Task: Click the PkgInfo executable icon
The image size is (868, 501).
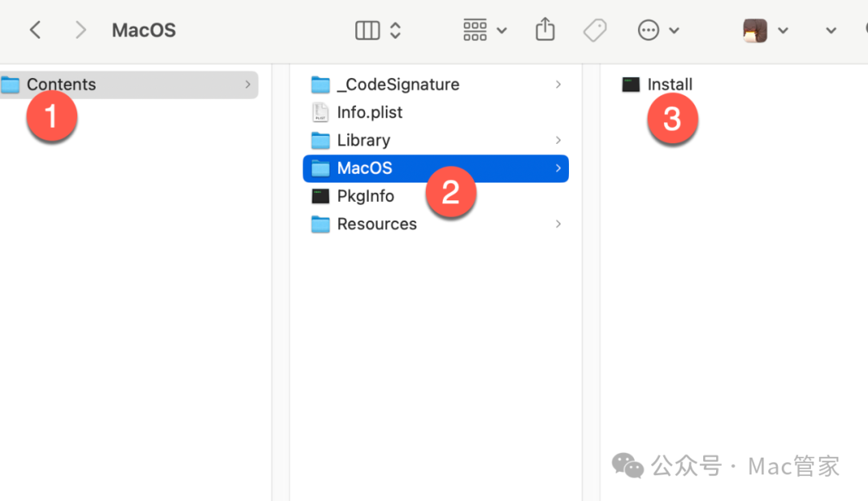Action: 321,196
